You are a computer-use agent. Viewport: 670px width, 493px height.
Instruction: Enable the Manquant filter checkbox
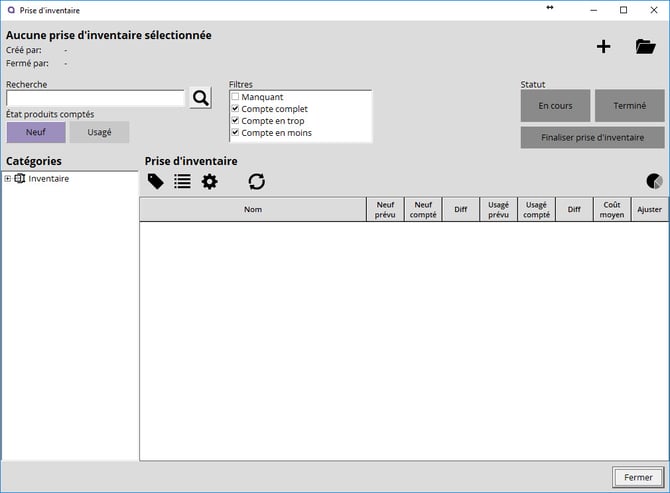[236, 97]
